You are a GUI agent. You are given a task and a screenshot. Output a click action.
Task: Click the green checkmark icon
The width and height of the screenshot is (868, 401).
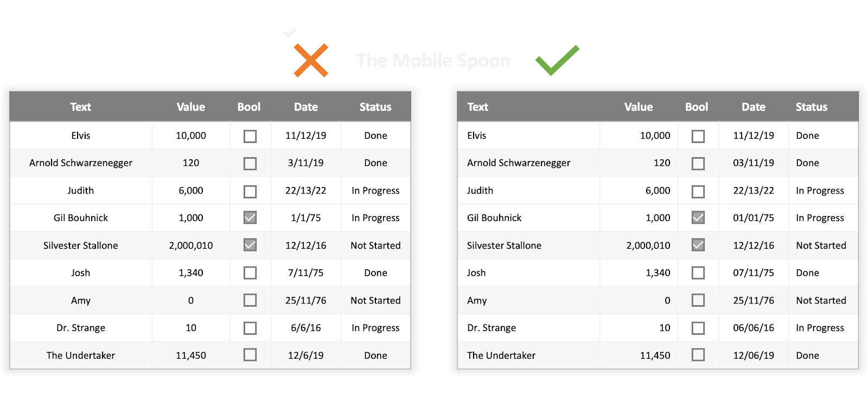(x=557, y=60)
